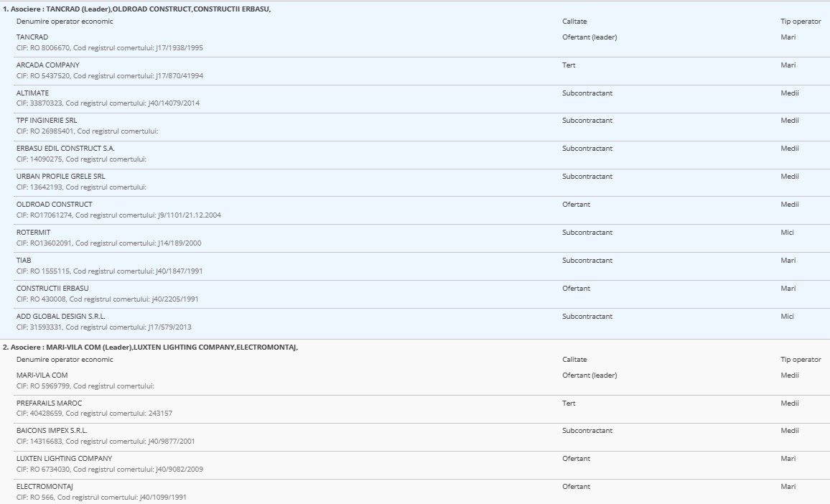Click MARI-VILA COM's Ofertant (leader) value
830x504 pixels.
(x=589, y=375)
